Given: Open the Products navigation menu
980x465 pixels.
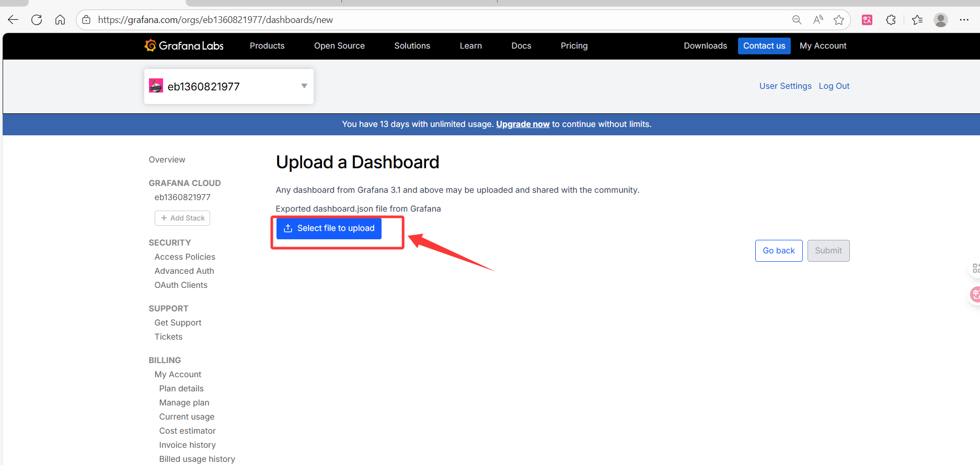Looking at the screenshot, I should 267,46.
